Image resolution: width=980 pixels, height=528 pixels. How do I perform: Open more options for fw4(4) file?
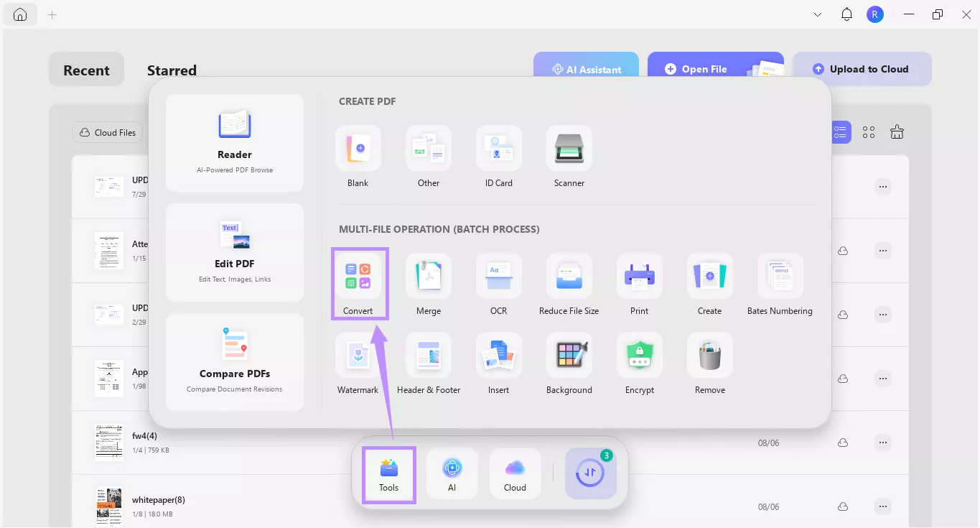pyautogui.click(x=883, y=443)
